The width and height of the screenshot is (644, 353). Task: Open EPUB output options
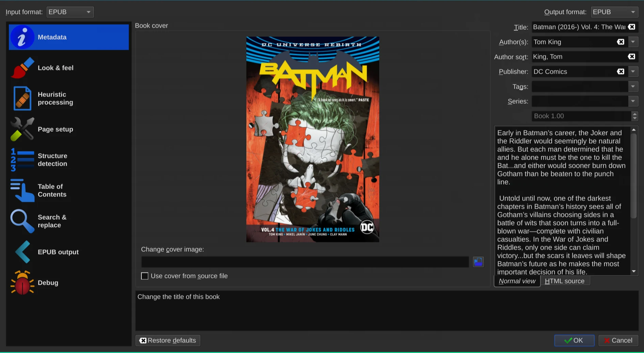[x=69, y=252]
